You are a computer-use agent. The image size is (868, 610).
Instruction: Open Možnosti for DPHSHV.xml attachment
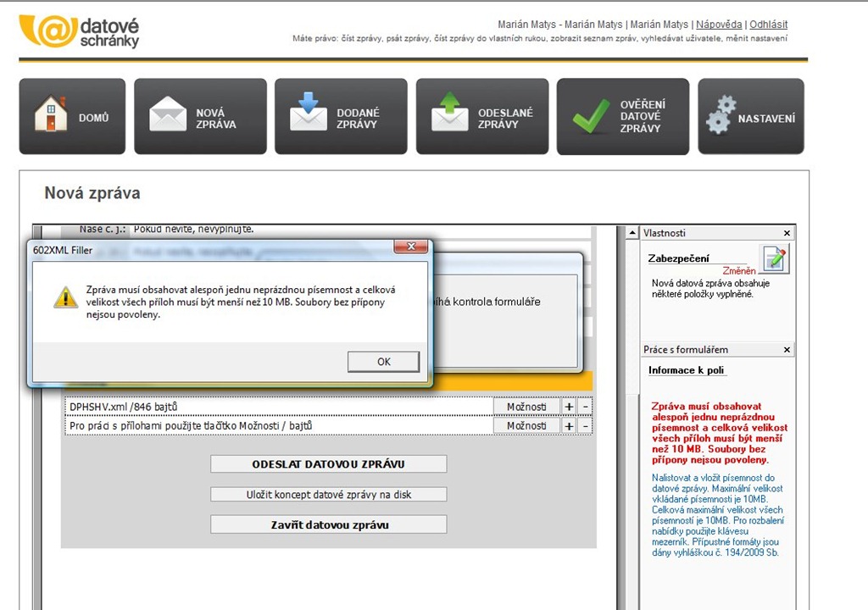(x=526, y=407)
